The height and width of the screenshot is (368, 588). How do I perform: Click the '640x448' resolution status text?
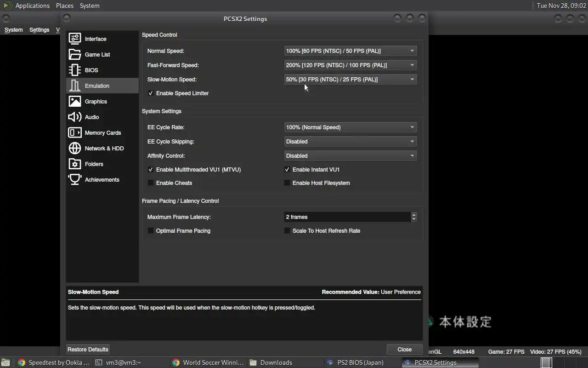464,351
